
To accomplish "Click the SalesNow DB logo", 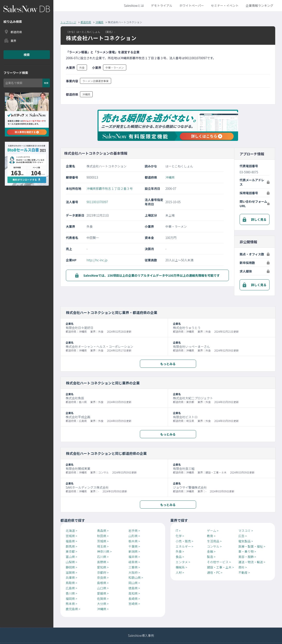I will 27,9.
